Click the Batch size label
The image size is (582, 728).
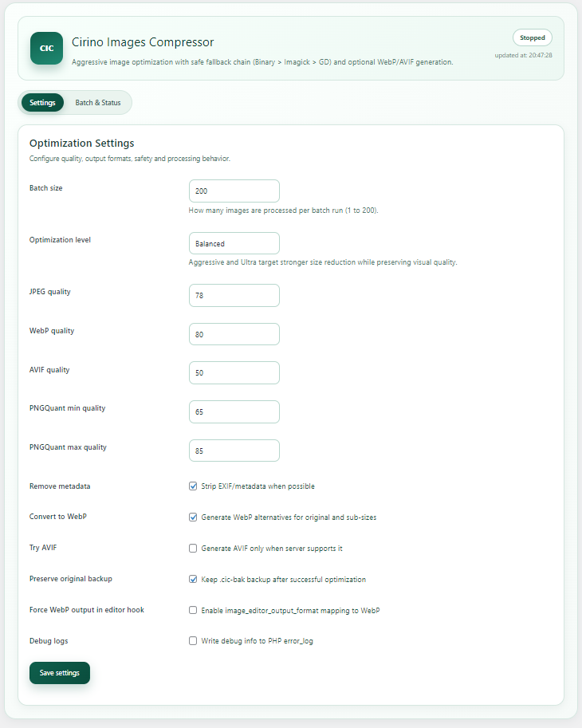coord(46,188)
